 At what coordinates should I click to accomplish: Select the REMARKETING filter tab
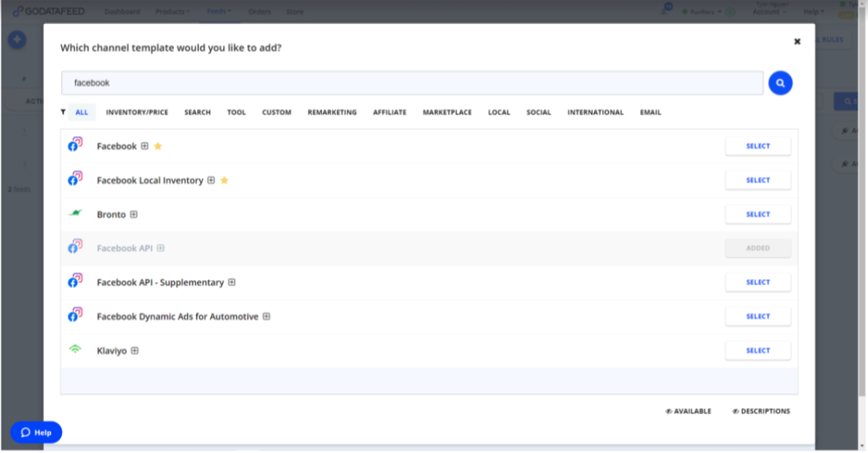coord(332,113)
